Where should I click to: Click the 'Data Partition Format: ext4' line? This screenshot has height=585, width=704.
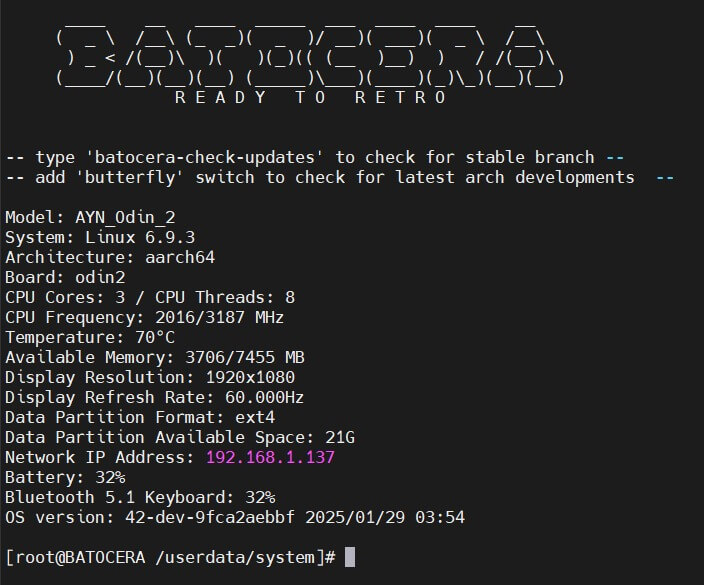coord(140,418)
